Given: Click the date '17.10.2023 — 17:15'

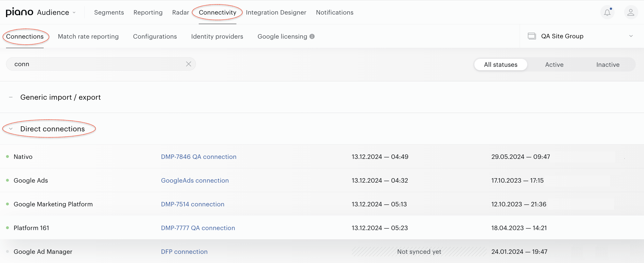Looking at the screenshot, I should pos(517,180).
